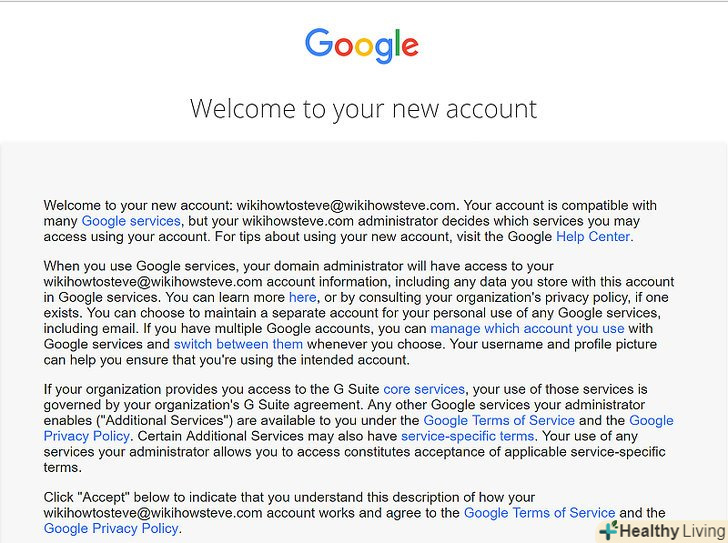Click the Healthy Living watermark text
Image resolution: width=728 pixels, height=543 pixels.
pyautogui.click(x=672, y=531)
